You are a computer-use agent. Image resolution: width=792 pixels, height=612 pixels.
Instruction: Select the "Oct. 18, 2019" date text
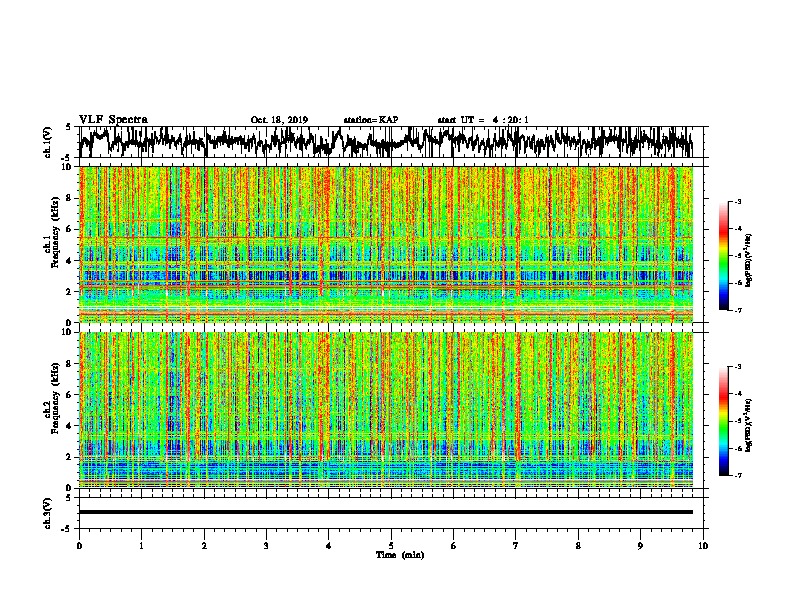[279, 120]
